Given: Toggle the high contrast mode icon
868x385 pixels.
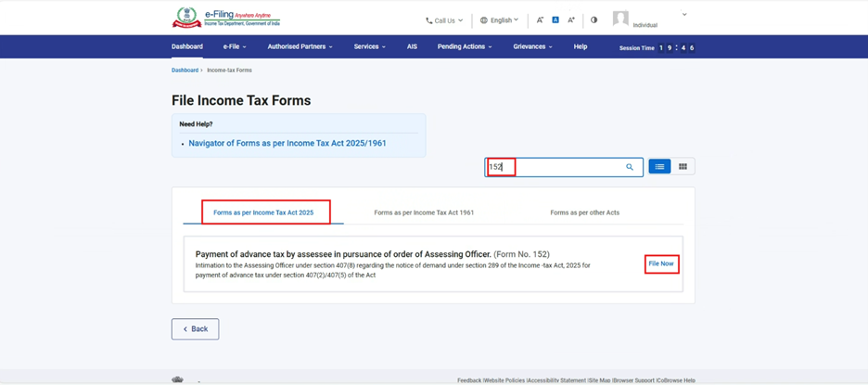Looking at the screenshot, I should point(594,19).
